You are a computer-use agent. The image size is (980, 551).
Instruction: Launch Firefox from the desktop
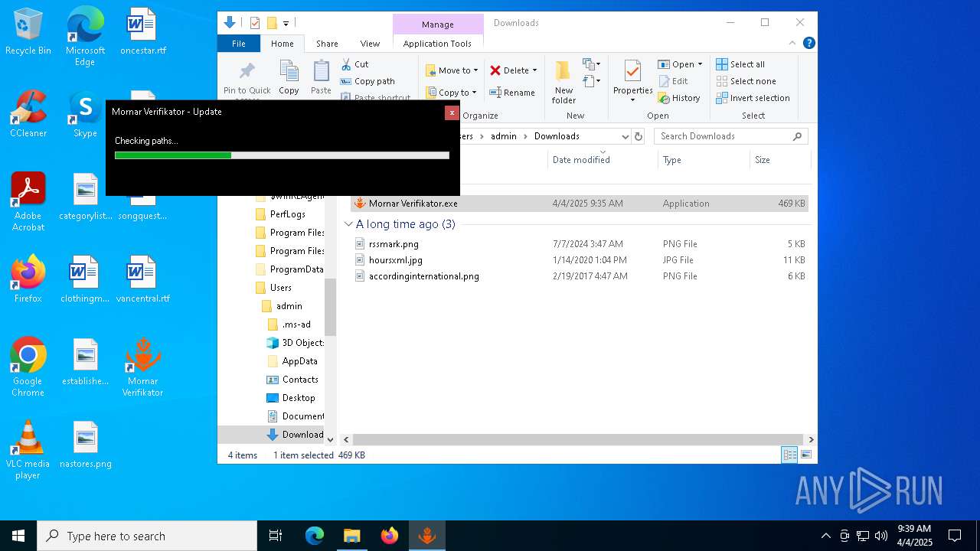point(28,280)
